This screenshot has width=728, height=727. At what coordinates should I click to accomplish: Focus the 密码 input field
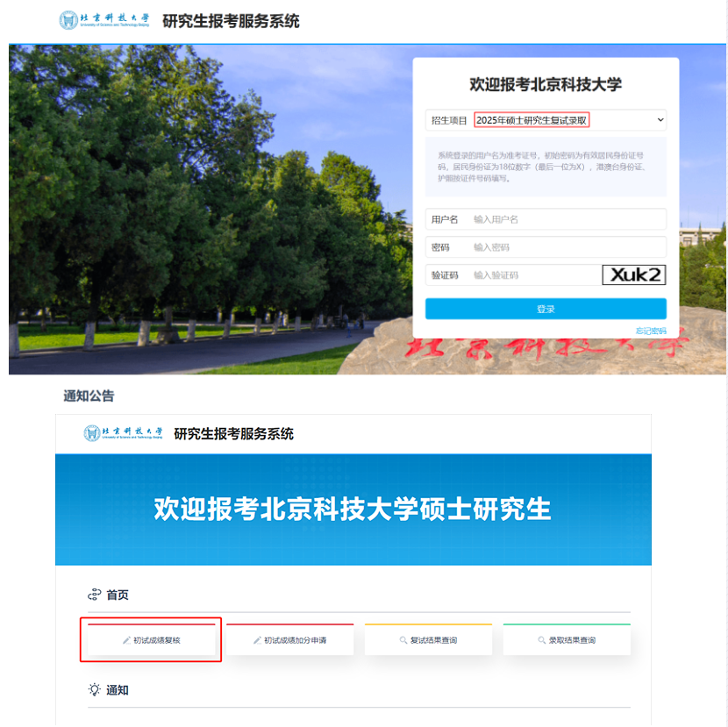[546, 247]
